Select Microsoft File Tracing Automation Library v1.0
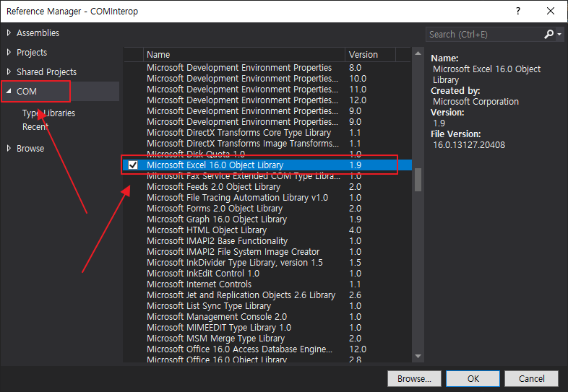The height and width of the screenshot is (392, 568). (x=267, y=198)
